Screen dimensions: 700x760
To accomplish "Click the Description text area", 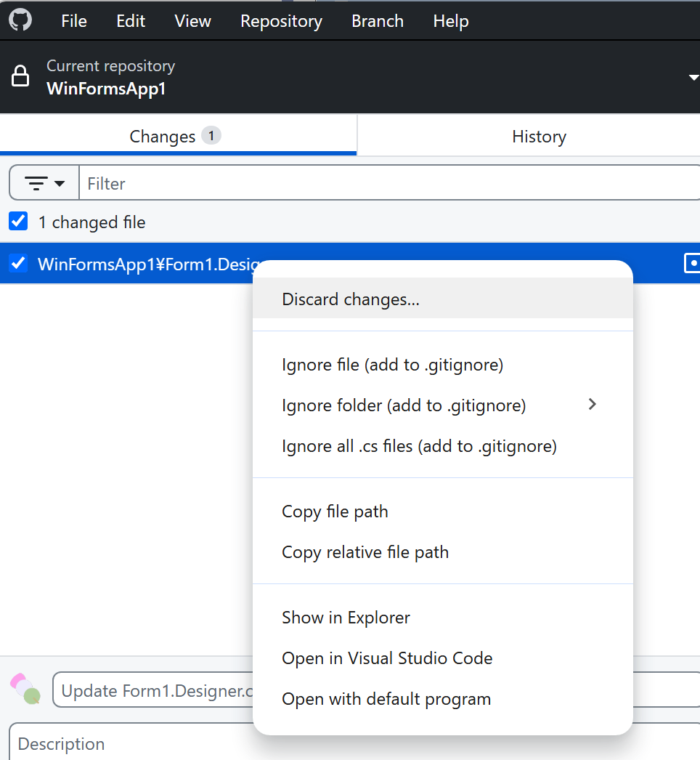I will click(354, 743).
